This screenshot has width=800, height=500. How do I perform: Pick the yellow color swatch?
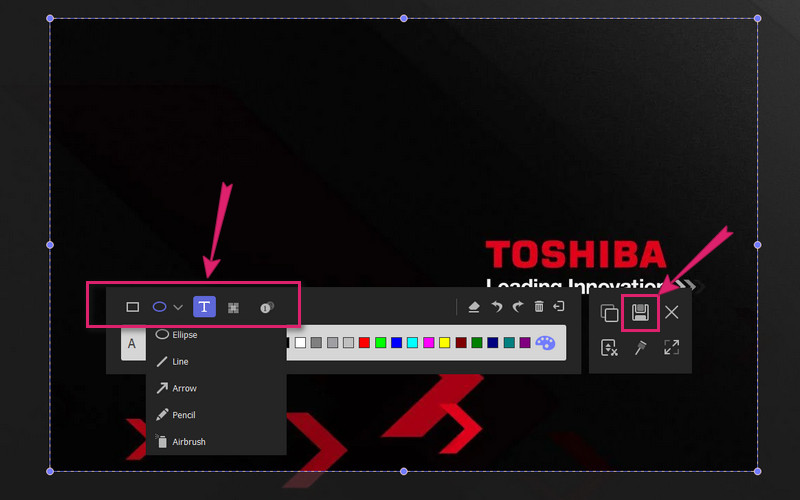click(445, 343)
